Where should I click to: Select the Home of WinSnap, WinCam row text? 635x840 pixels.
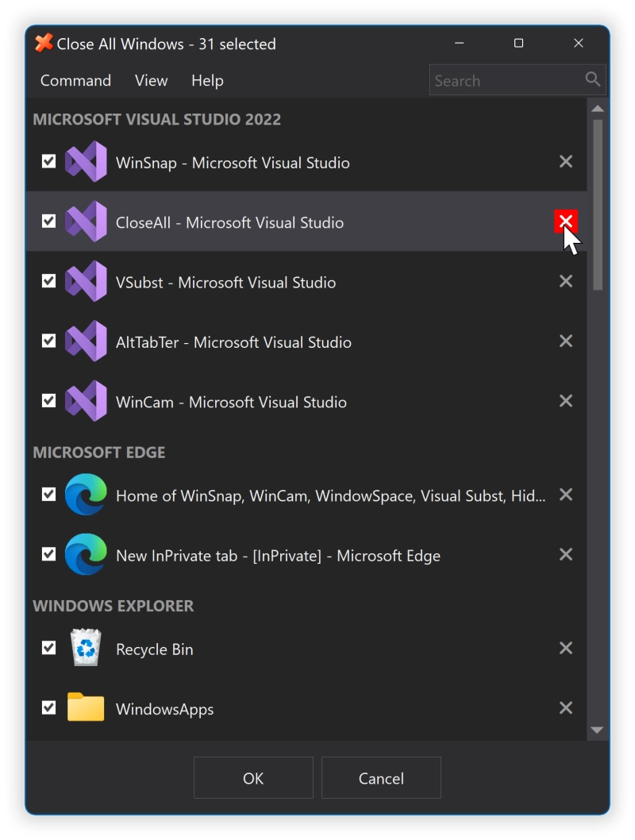(x=331, y=496)
